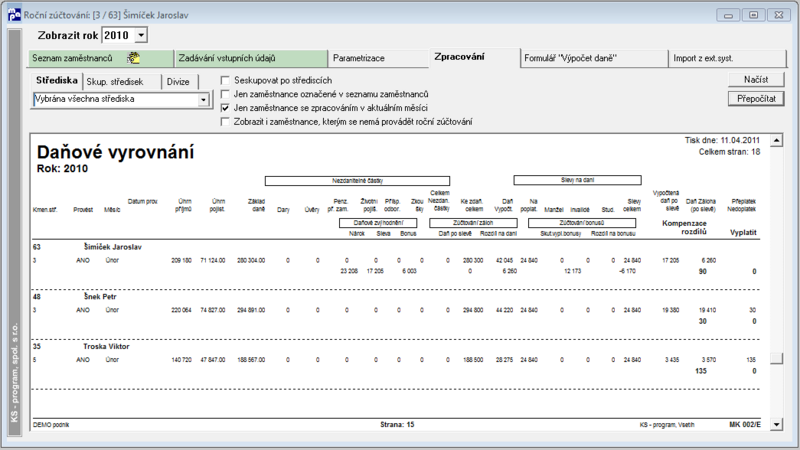
Task: Click the Zúčtování záloh header box
Action: [x=473, y=223]
